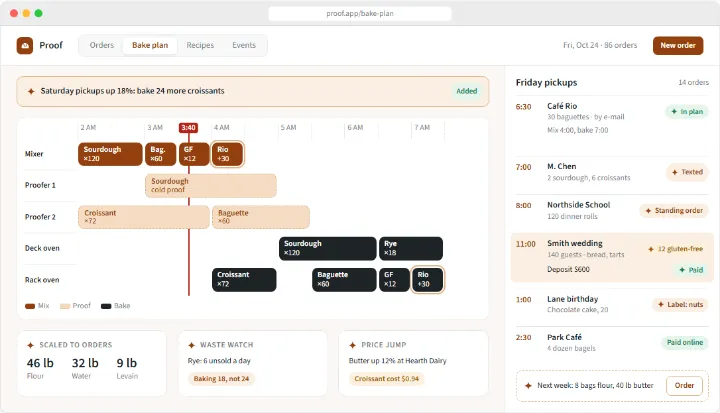Select the Rye ×18 bake block
720x413 pixels.
[411, 248]
